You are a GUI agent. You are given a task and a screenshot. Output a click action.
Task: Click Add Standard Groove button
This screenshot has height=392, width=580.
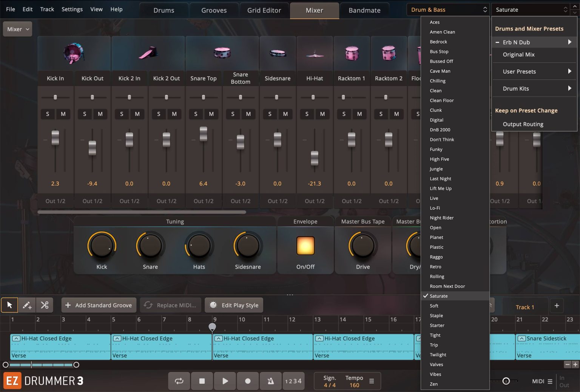click(99, 305)
